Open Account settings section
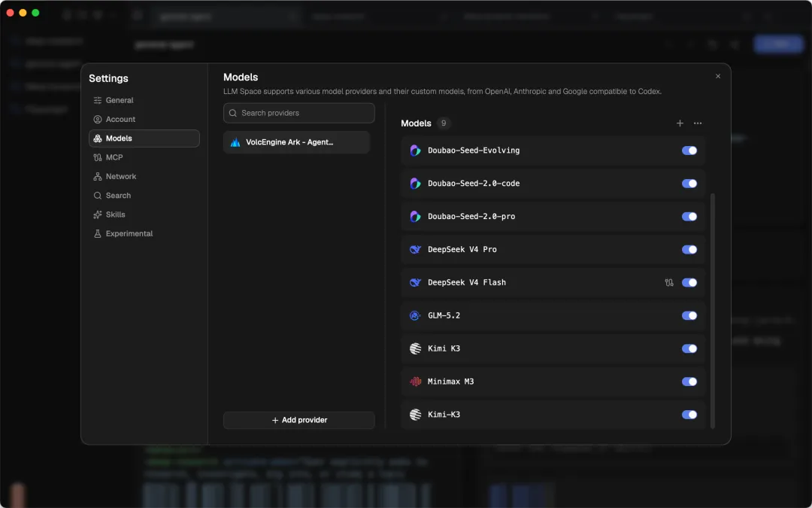The height and width of the screenshot is (508, 812). [144, 119]
